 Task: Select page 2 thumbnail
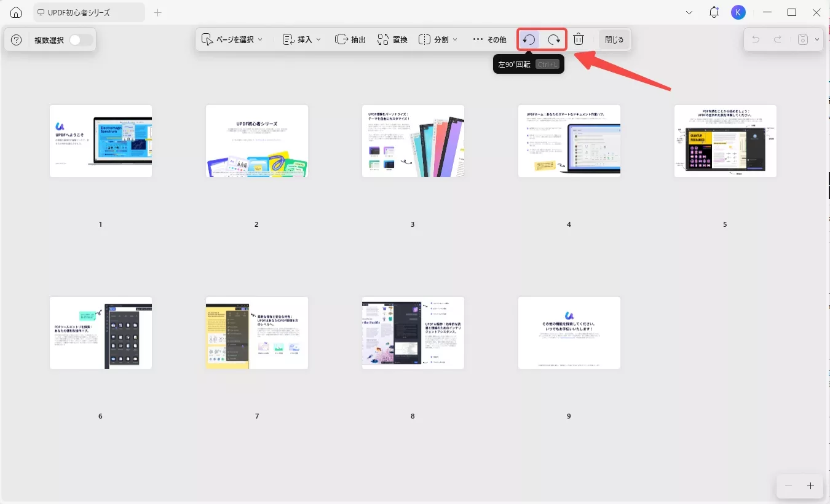(257, 141)
